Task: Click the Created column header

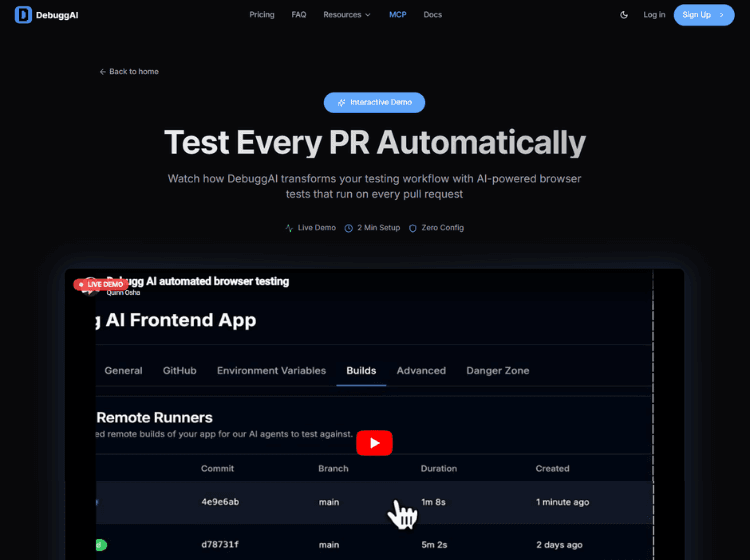Action: point(552,469)
